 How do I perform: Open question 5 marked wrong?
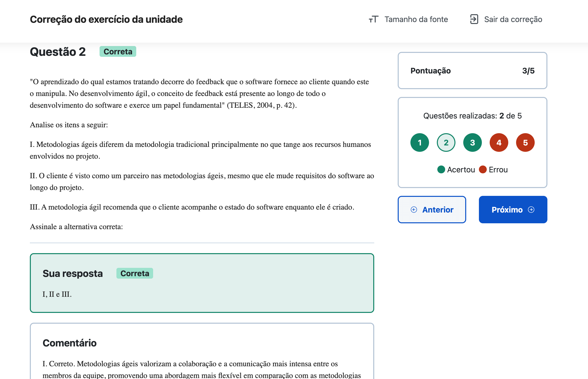525,142
